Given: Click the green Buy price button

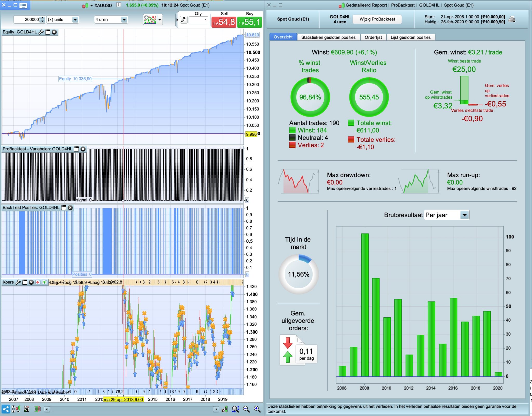Looking at the screenshot, I should click(x=249, y=22).
